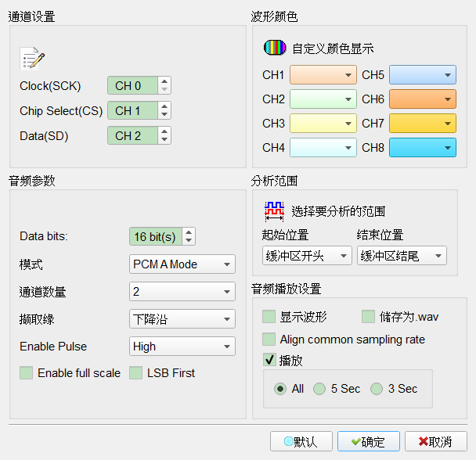Viewport: 476px width, 460px height.
Task: Open the CH6 waveform color picker
Action: 423,99
